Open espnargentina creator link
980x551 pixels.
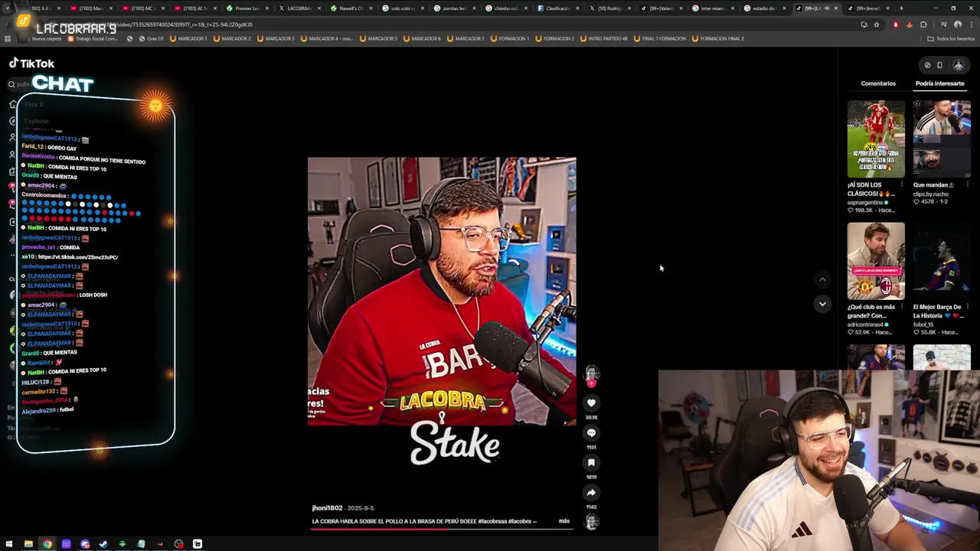[x=867, y=203]
